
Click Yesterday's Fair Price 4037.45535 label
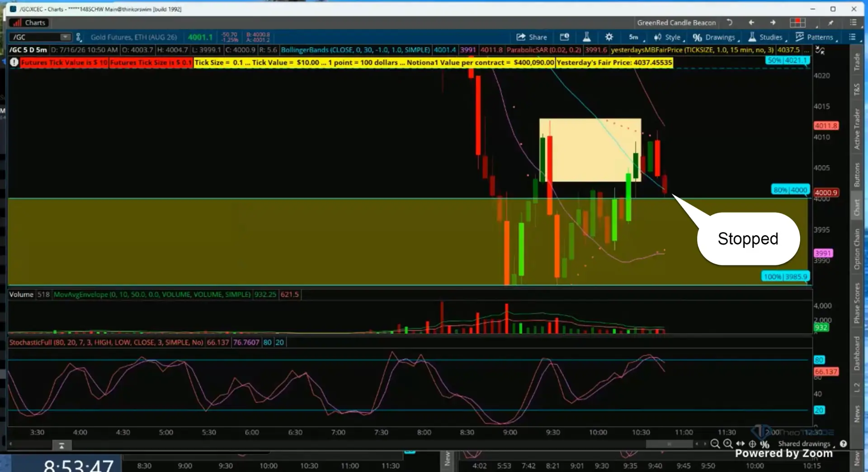click(614, 62)
